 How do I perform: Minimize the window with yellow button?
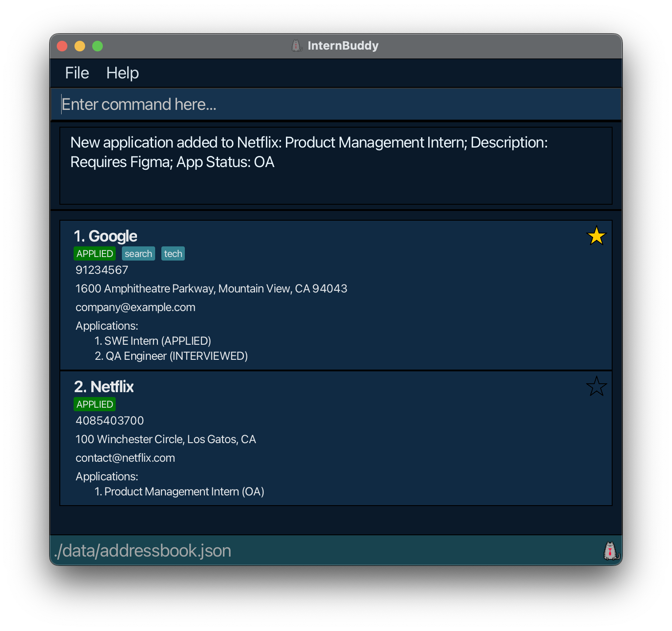point(80,46)
